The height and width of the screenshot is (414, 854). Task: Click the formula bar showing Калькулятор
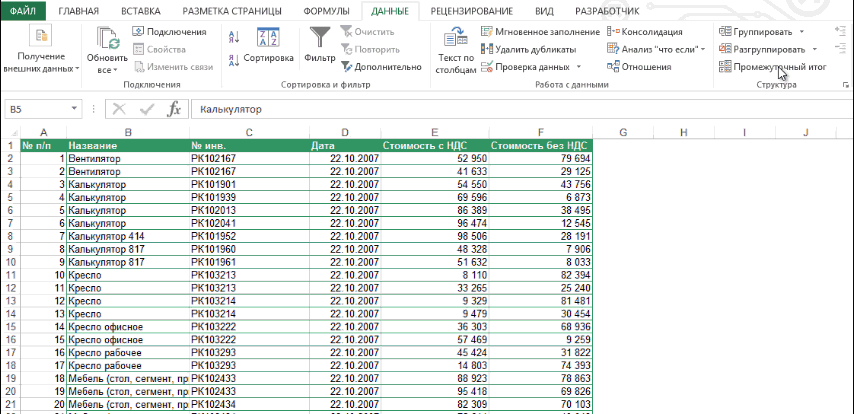(x=522, y=109)
